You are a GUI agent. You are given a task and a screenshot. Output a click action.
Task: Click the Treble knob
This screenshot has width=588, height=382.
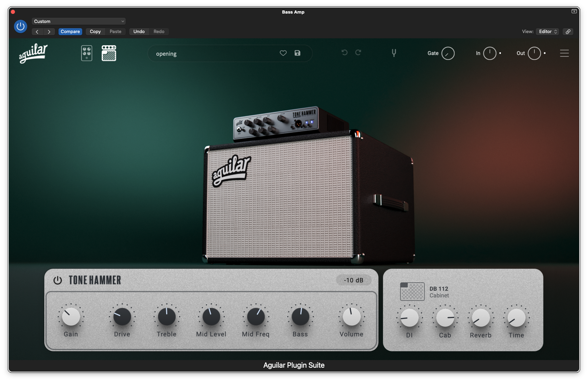pos(167,317)
